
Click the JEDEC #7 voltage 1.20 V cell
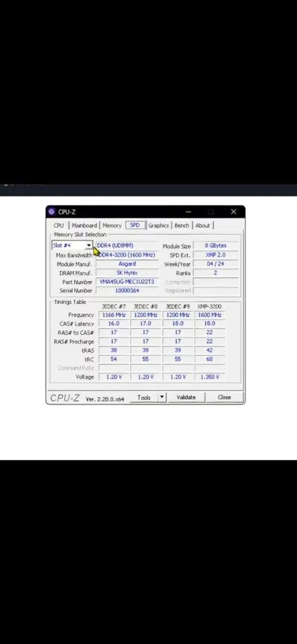click(x=114, y=377)
